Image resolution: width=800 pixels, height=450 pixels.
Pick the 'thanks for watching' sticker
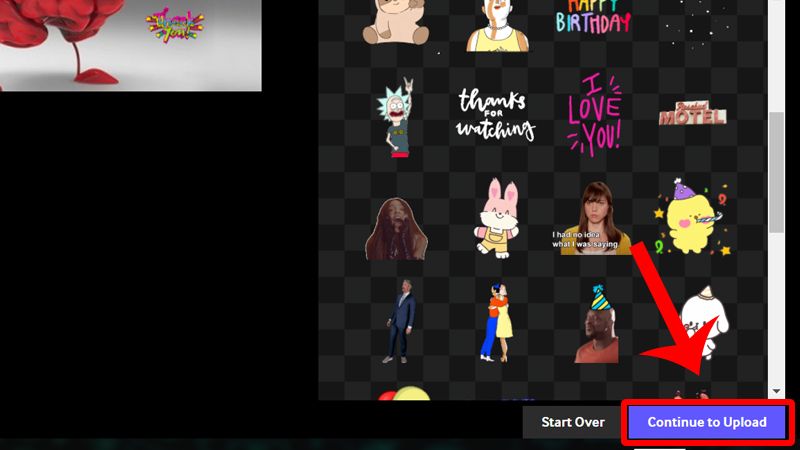496,116
